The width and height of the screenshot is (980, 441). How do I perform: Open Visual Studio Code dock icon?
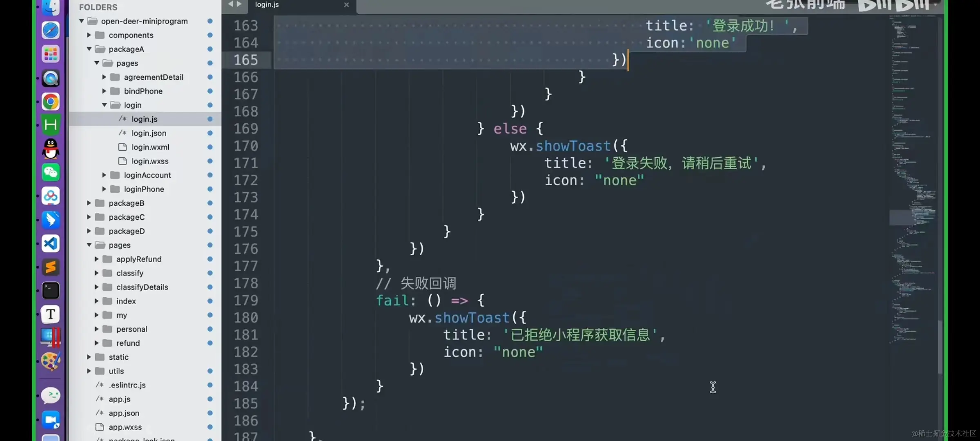click(51, 244)
